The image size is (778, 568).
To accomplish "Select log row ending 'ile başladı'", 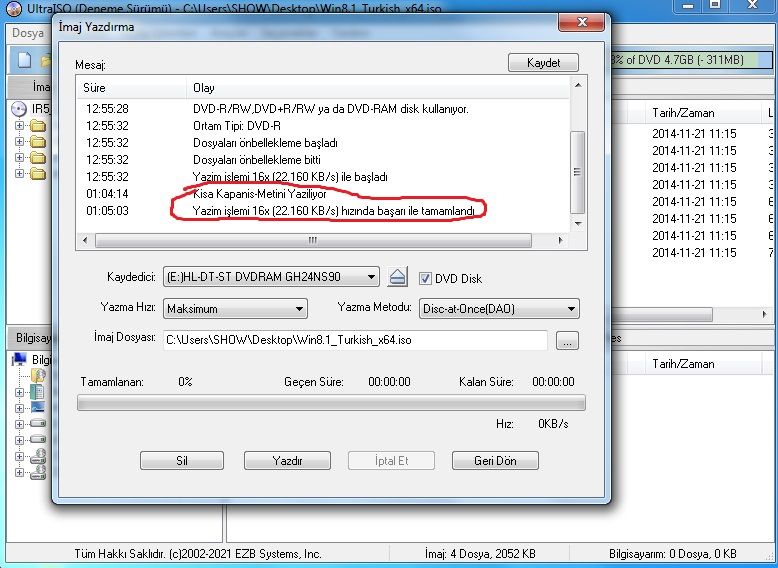I will tap(323, 177).
